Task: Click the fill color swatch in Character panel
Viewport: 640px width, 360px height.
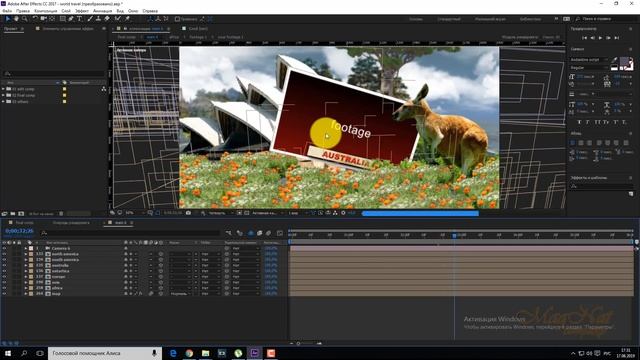Action: pos(624,62)
